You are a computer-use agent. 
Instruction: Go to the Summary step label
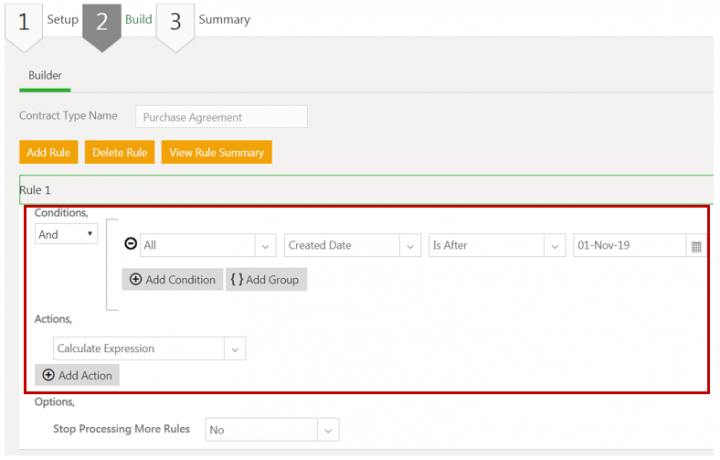point(224,19)
